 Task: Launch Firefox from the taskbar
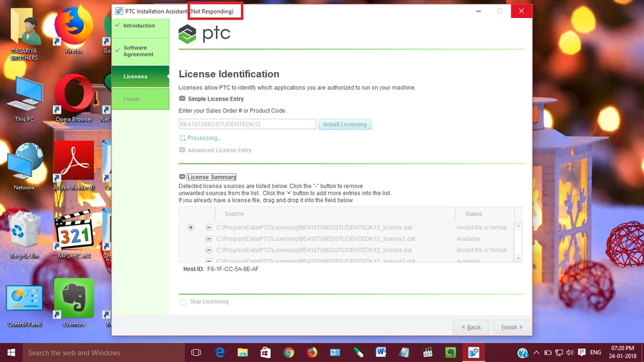coord(312,352)
